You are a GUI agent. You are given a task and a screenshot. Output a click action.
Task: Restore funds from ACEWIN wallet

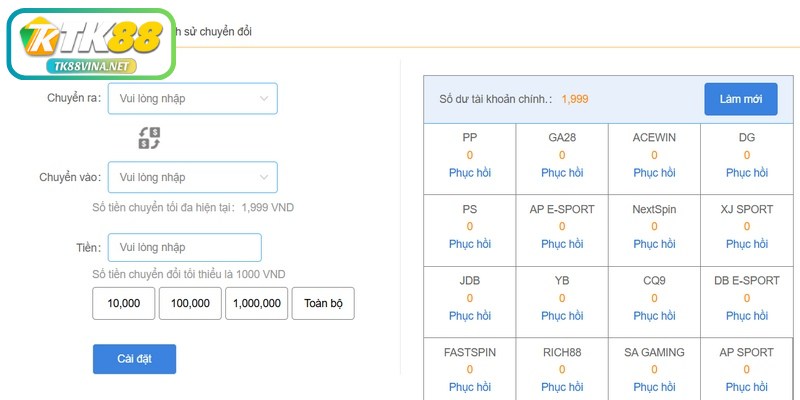[x=654, y=173]
